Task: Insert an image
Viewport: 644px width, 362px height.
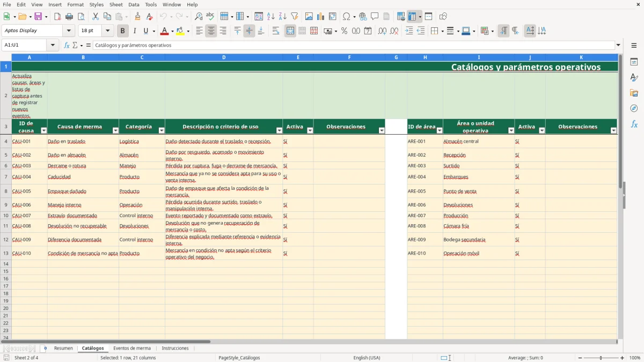Action: [x=309, y=17]
